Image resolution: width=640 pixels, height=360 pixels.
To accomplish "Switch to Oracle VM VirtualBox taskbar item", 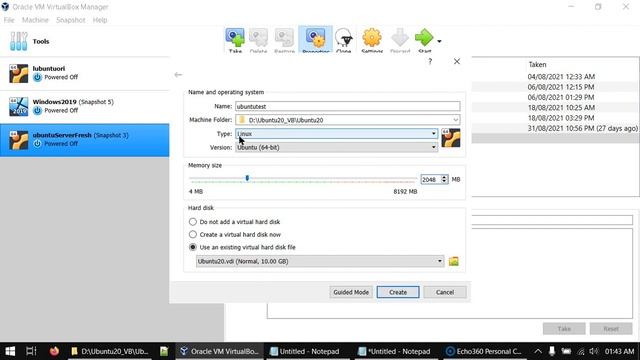I will click(220, 351).
